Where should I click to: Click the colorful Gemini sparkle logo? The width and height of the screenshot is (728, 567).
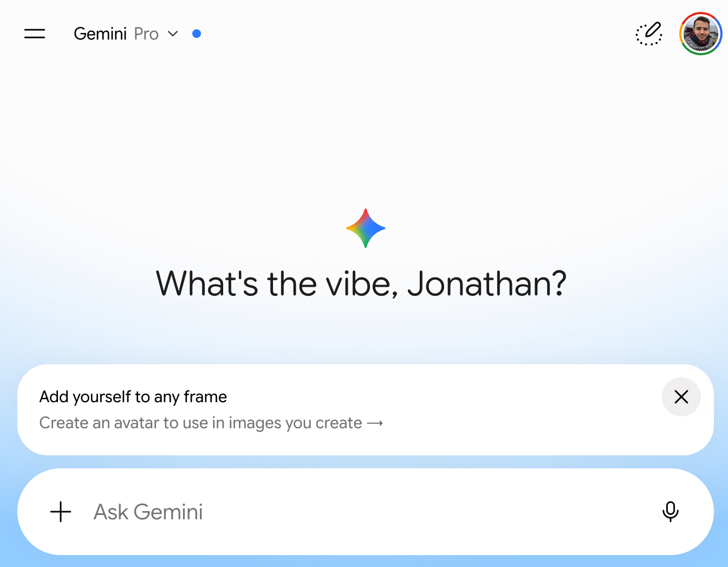[366, 228]
